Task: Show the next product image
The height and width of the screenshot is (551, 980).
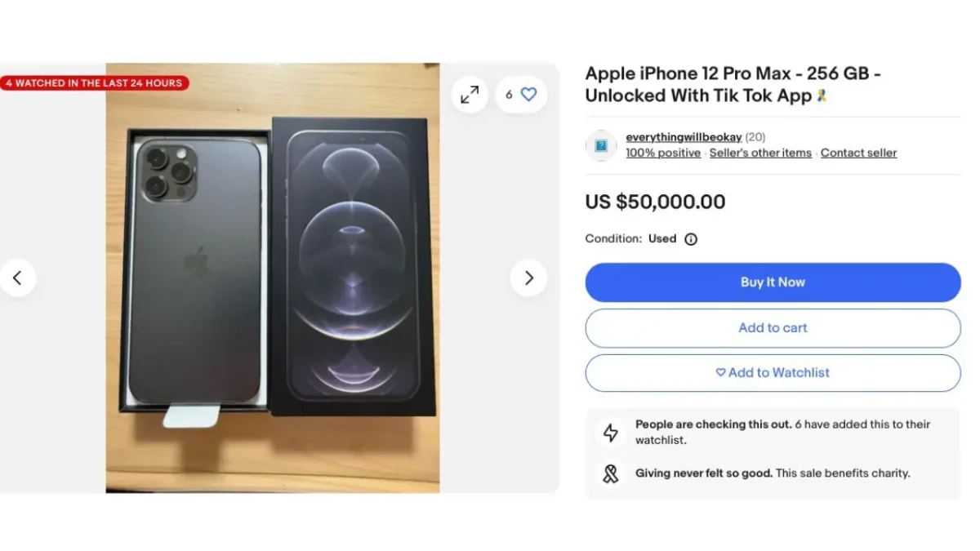Action: [528, 278]
